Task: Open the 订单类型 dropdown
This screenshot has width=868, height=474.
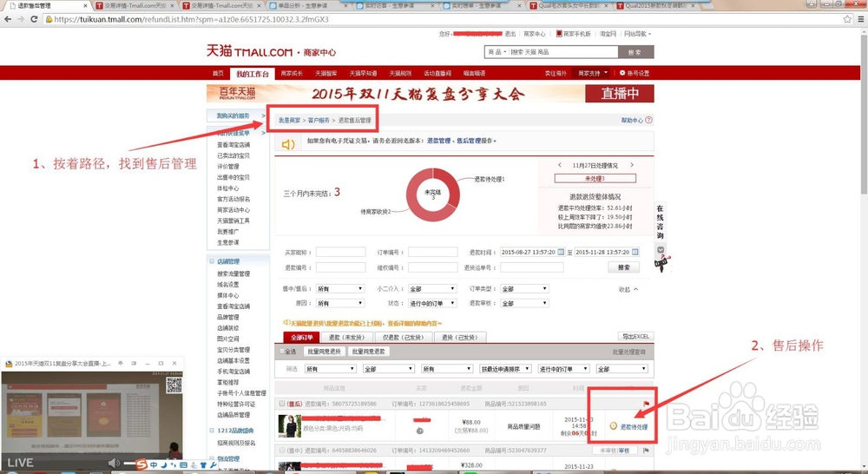Action: 524,288
